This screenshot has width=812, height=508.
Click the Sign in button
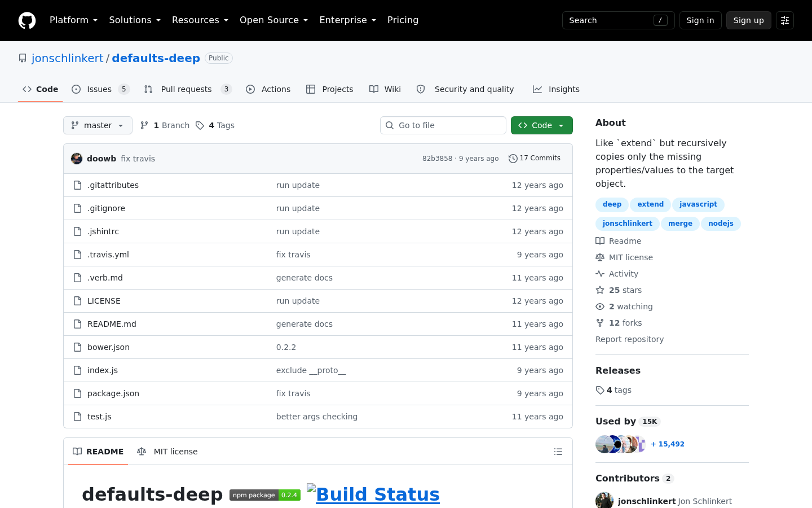[700, 20]
